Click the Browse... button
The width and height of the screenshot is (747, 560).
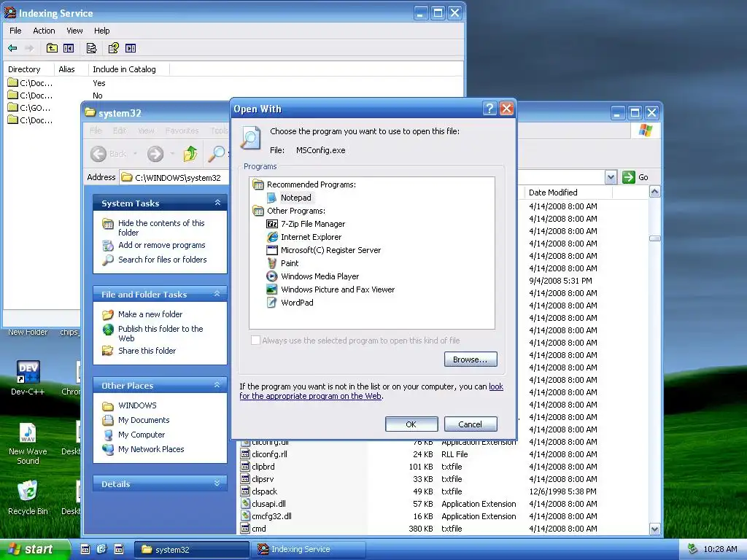point(471,359)
